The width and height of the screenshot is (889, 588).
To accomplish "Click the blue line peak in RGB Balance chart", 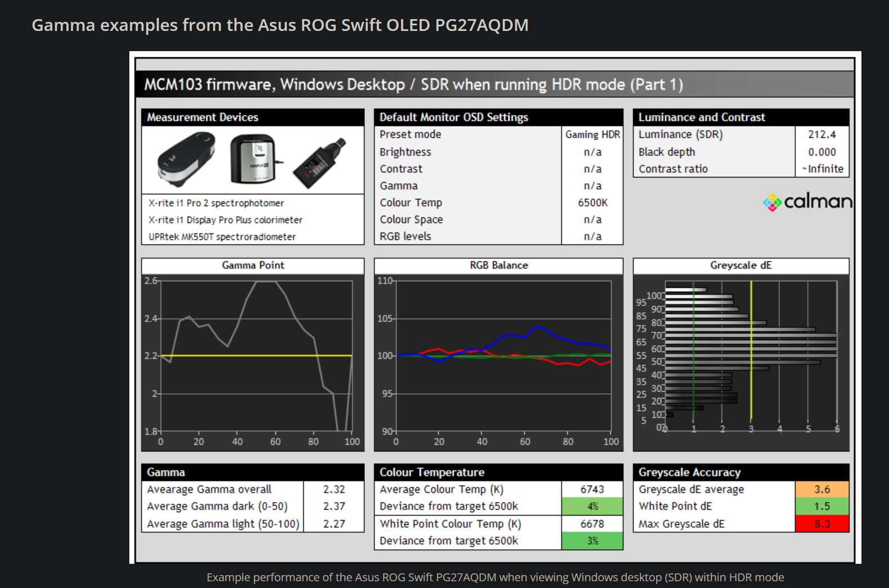I will [536, 327].
